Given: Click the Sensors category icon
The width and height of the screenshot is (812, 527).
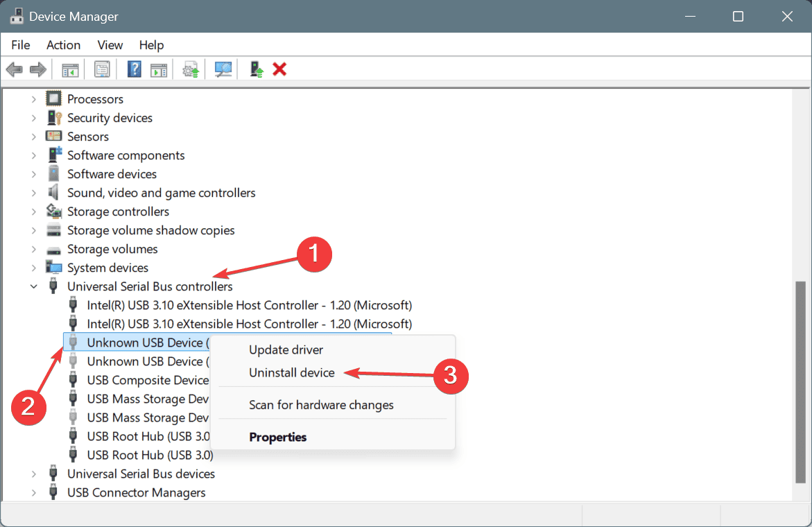Looking at the screenshot, I should coord(53,136).
